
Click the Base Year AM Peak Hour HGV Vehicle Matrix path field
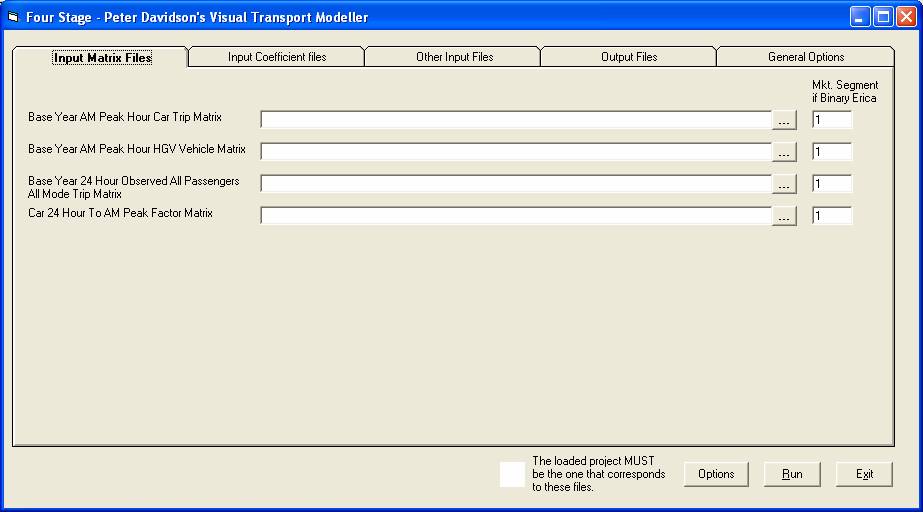516,152
